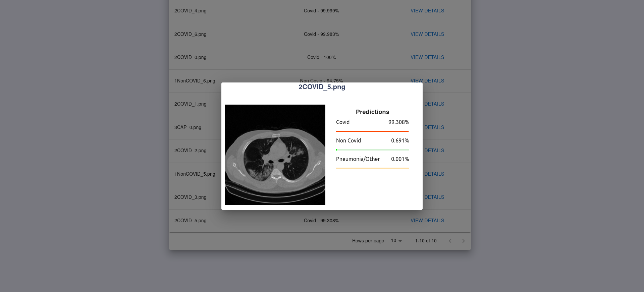Go to previous page arrow
Screen dimensions: 644x292
coord(450,241)
